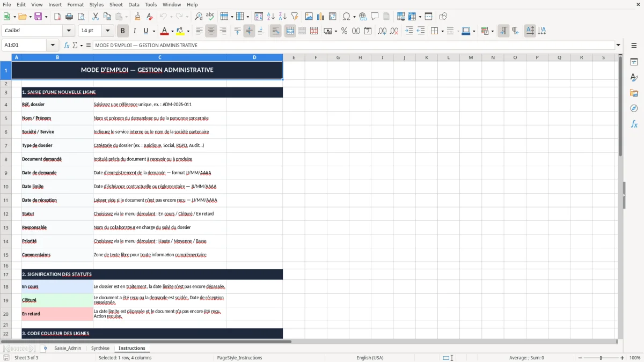Apply the red font color
The image size is (644, 362).
coord(165,31)
